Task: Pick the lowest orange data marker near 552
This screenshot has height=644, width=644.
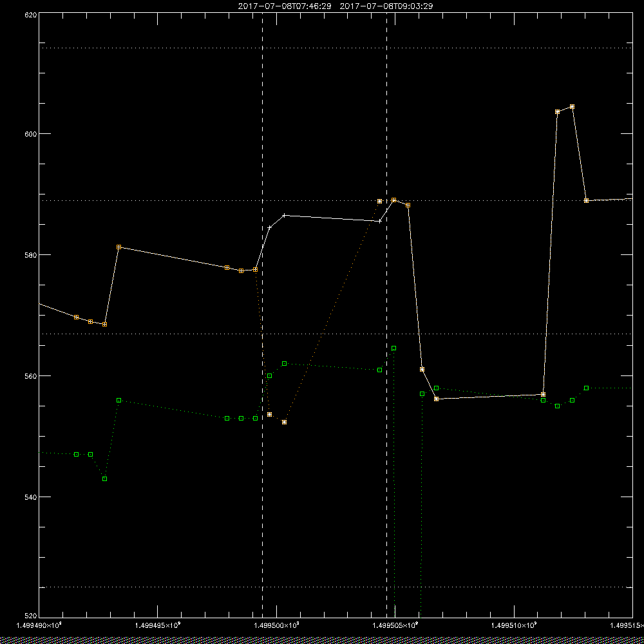Action: click(284, 422)
